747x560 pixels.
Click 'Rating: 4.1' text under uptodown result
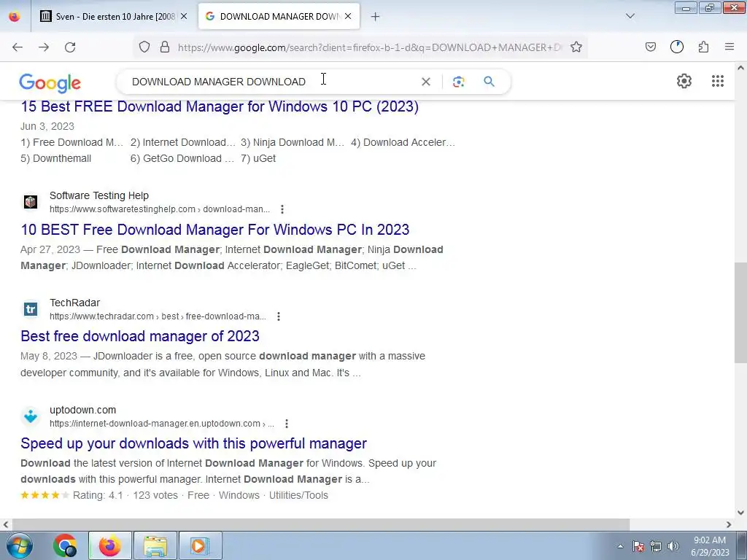click(98, 495)
